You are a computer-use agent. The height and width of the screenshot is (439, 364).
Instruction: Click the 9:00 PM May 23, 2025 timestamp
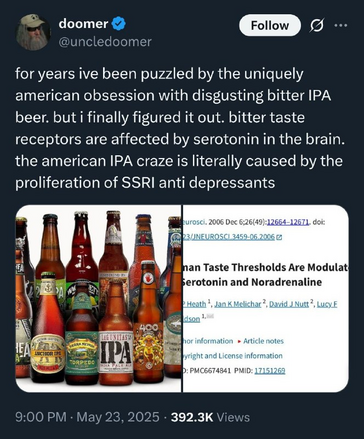87,417
